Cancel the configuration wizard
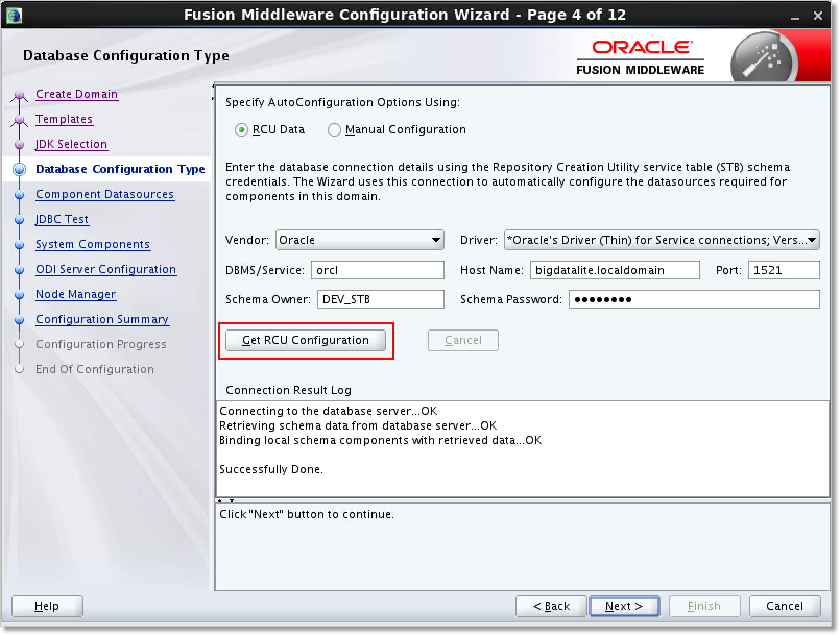Image resolution: width=840 pixels, height=635 pixels. (x=785, y=606)
